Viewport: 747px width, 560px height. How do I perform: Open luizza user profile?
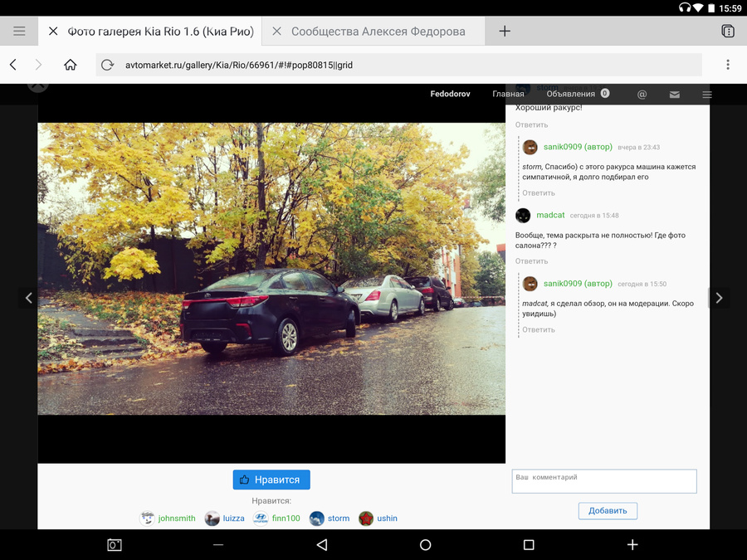tap(233, 518)
